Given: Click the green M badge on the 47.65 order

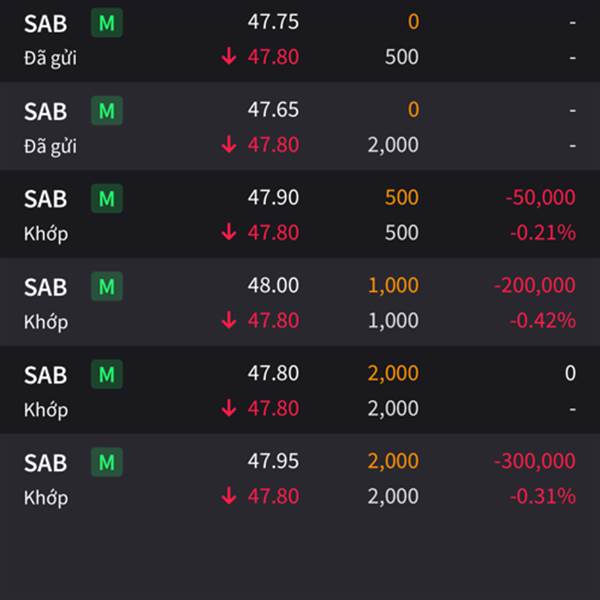Looking at the screenshot, I should tap(107, 111).
